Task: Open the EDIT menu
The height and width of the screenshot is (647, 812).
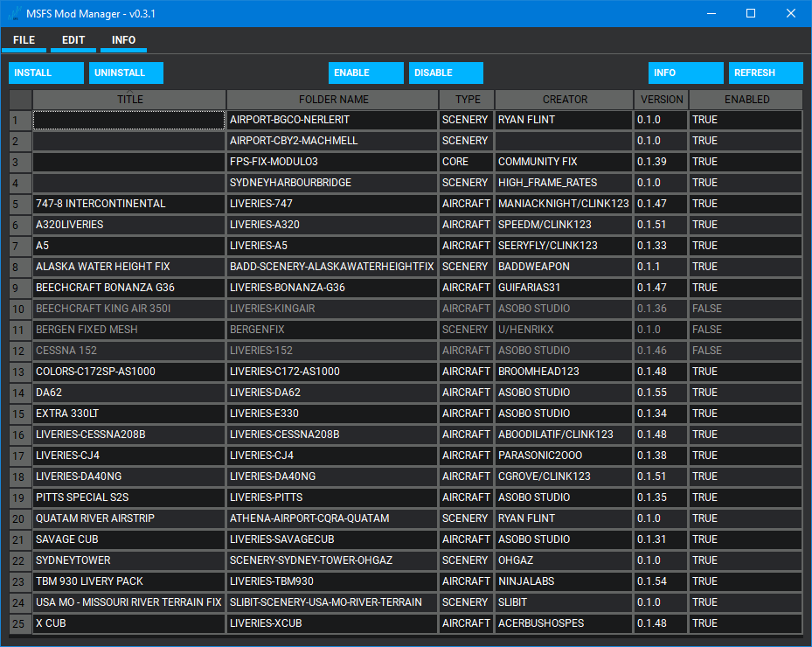Action: click(73, 40)
